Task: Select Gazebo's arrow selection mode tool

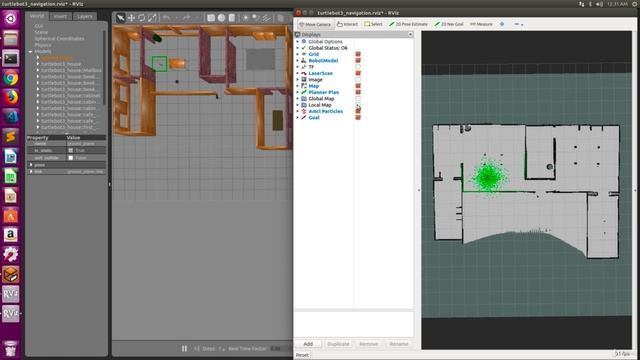Action: coord(120,18)
